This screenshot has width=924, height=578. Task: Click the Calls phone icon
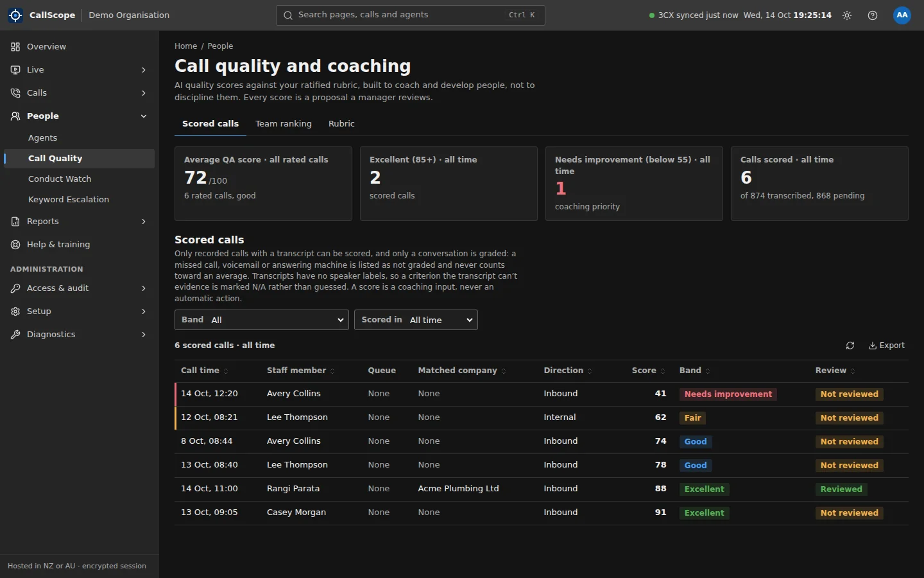(x=15, y=93)
